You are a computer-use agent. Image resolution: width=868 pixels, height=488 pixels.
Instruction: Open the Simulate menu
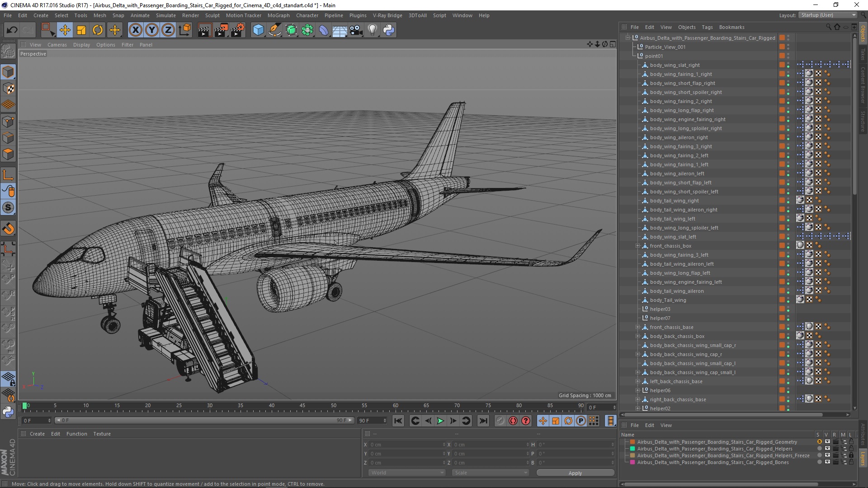166,15
